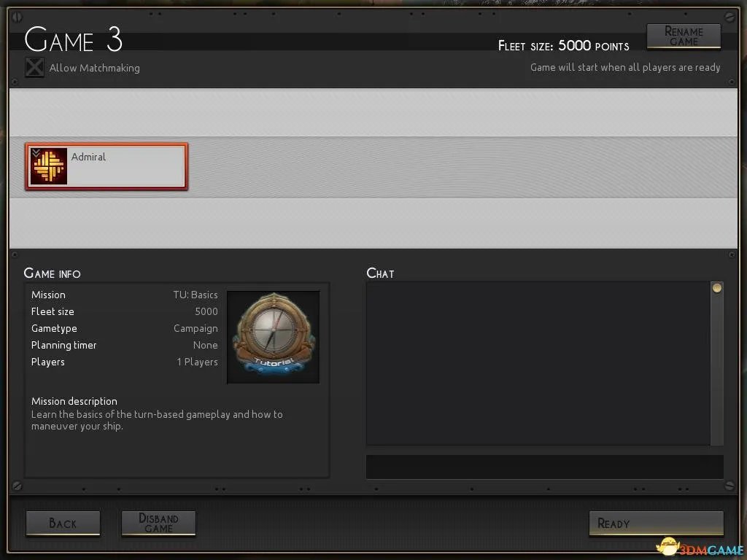Expand the chevron on Admiral's player card
Image resolution: width=747 pixels, height=560 pixels.
(36, 152)
